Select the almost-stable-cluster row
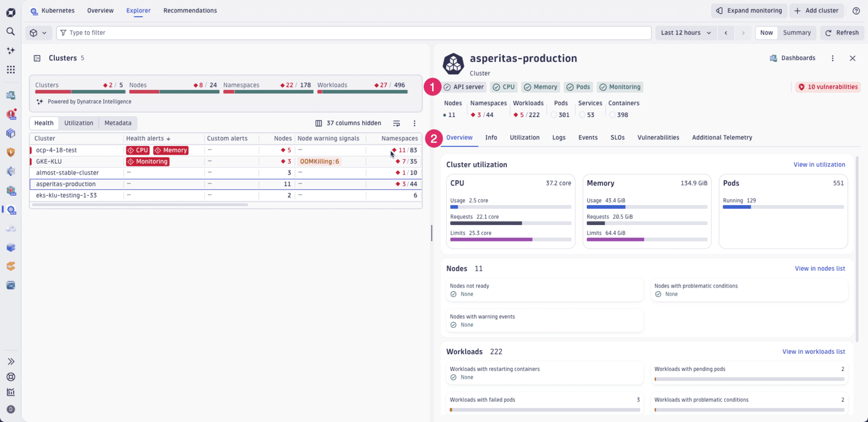This screenshot has width=868, height=422. [x=226, y=173]
